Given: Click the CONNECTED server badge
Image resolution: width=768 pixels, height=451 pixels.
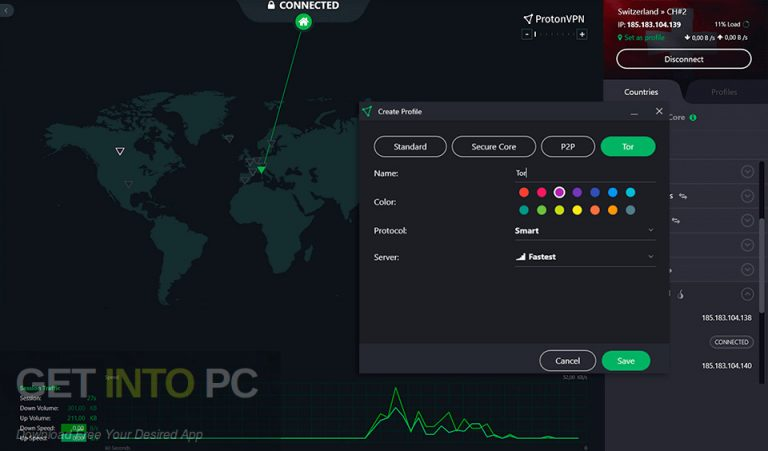Looking at the screenshot, I should coord(731,342).
